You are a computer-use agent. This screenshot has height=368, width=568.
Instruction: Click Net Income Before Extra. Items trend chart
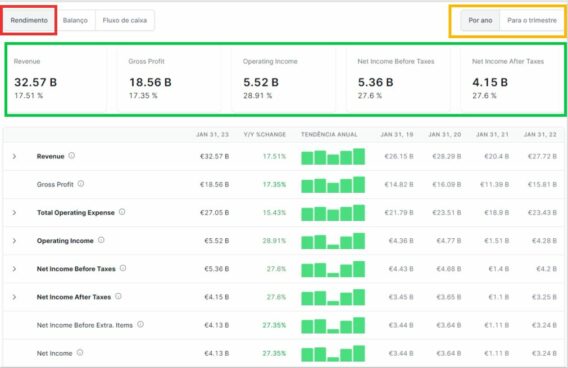pyautogui.click(x=333, y=325)
